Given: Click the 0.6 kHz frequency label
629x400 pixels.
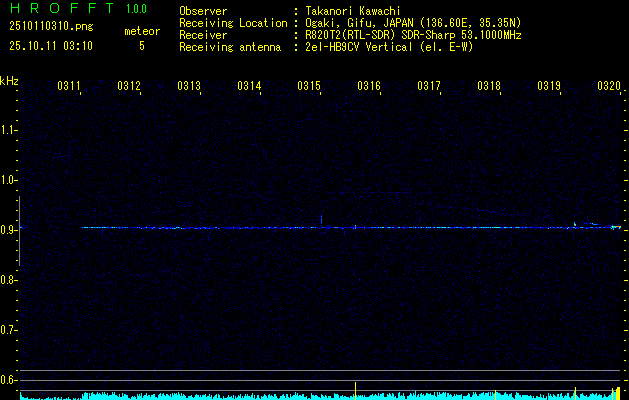Looking at the screenshot, I should pyautogui.click(x=8, y=380).
